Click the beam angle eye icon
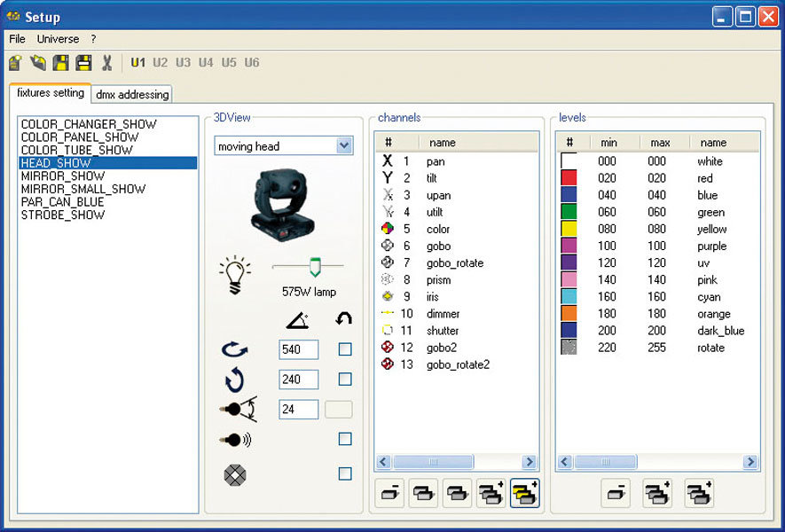The width and height of the screenshot is (785, 532). click(x=235, y=409)
